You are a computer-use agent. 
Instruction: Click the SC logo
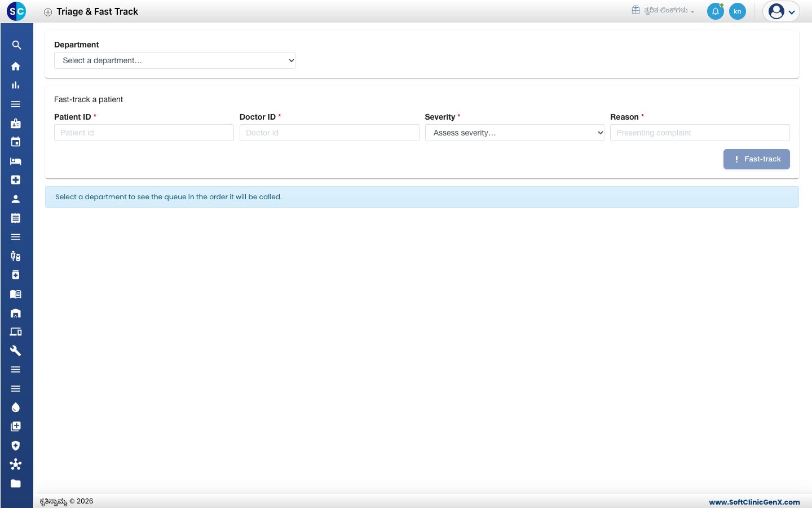[x=16, y=11]
